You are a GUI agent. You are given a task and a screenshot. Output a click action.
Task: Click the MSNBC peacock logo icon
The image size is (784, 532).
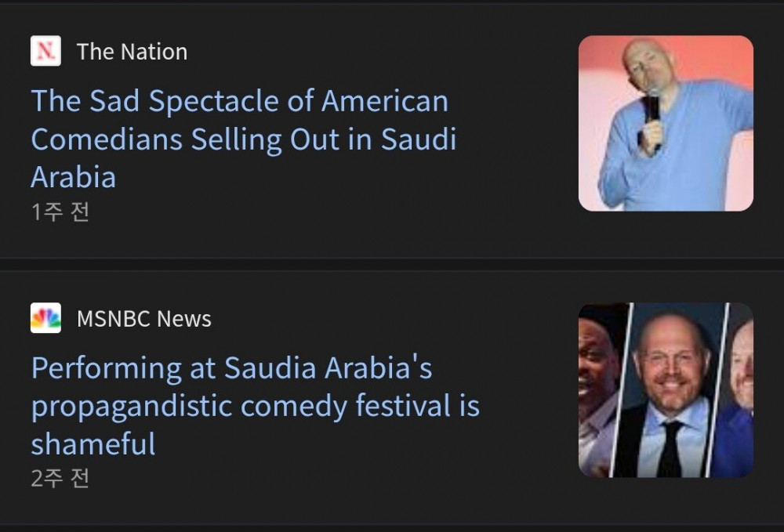pos(45,319)
